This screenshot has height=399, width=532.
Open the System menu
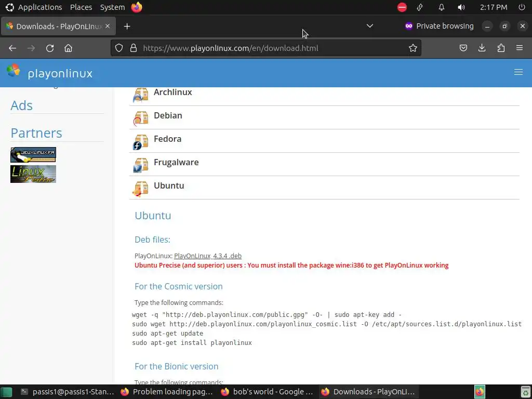tap(112, 7)
